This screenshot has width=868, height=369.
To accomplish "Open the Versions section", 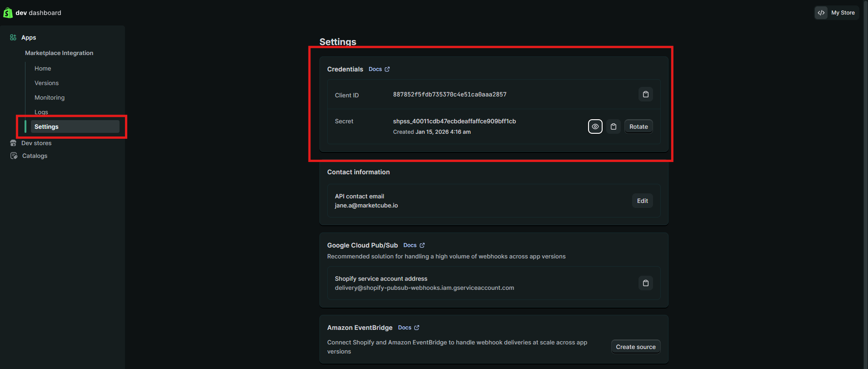I will click(46, 83).
